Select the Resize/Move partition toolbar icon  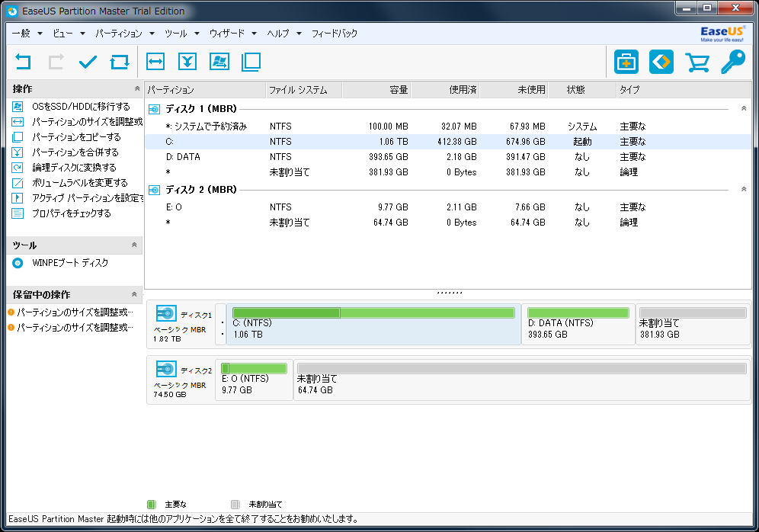click(155, 62)
